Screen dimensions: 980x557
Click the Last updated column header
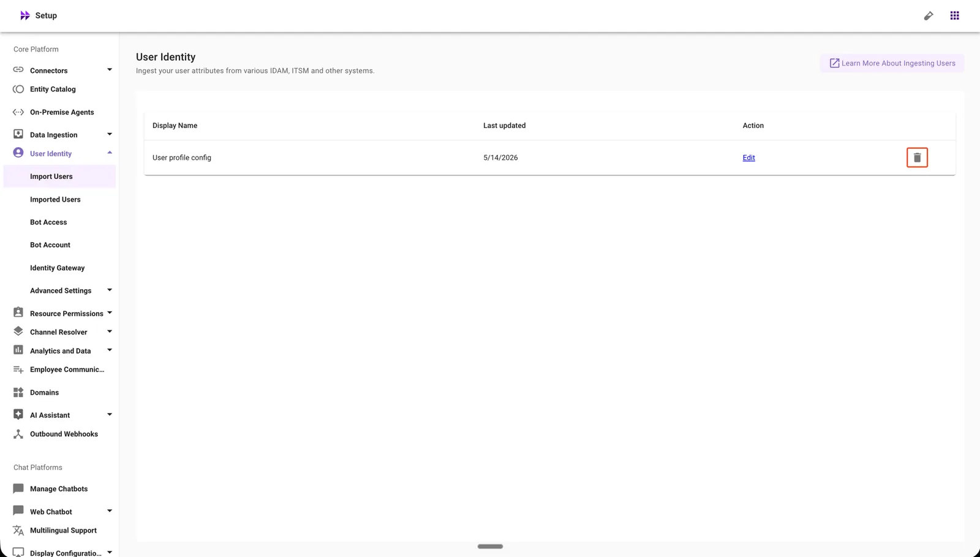tap(504, 126)
